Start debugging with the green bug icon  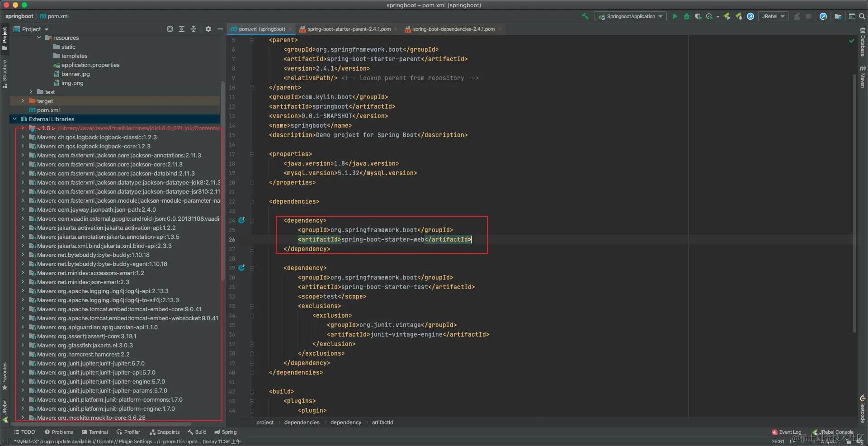[687, 16]
